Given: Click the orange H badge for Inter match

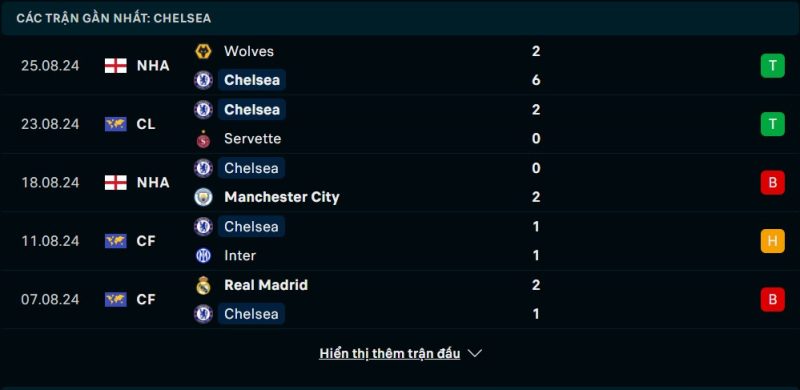Looking at the screenshot, I should (772, 241).
